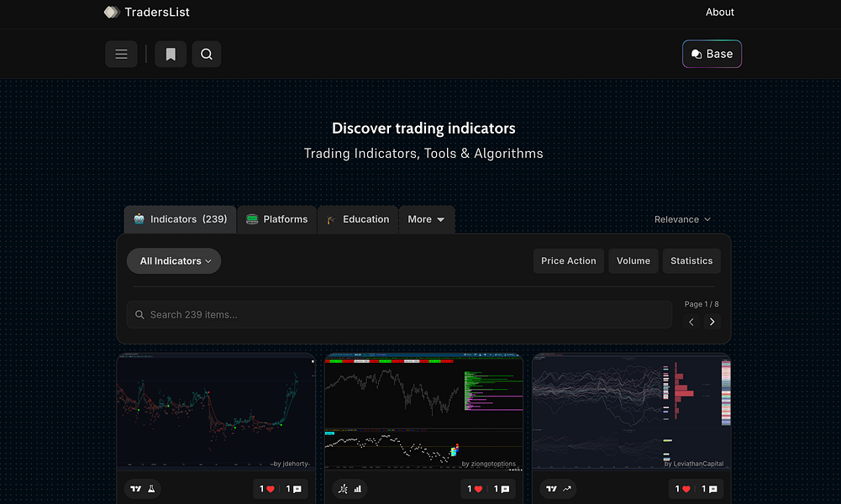Open the About page
Viewport: 841px width, 504px height.
tap(720, 13)
